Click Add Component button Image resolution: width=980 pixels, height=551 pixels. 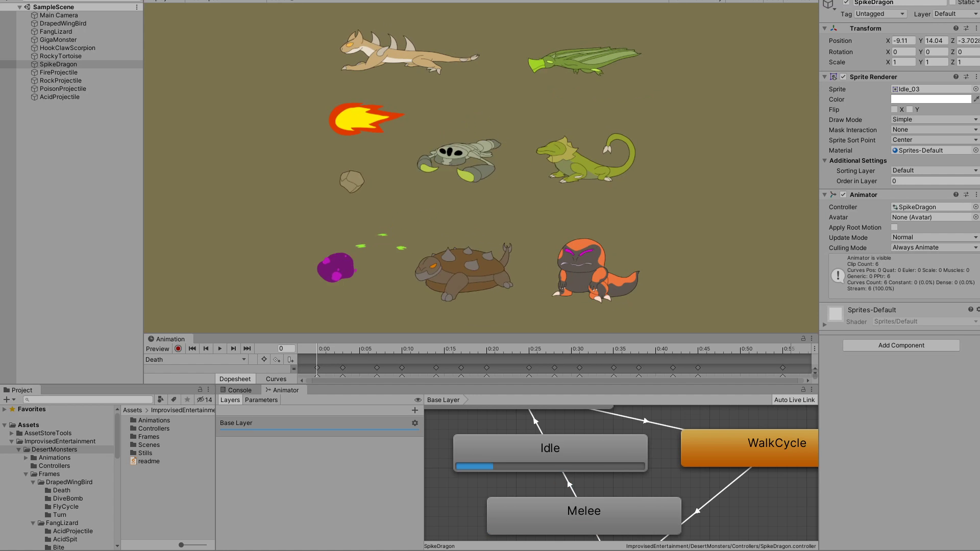tap(901, 345)
